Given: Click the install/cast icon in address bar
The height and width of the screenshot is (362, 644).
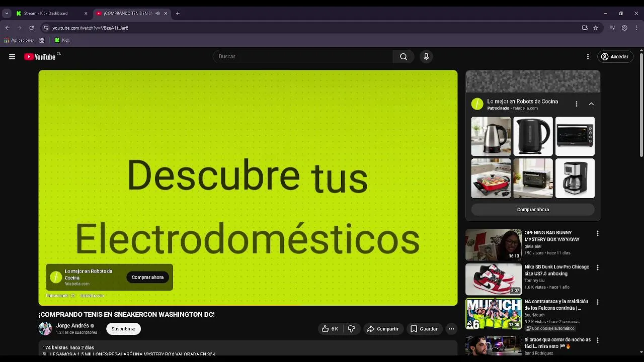Looking at the screenshot, I should click(x=585, y=28).
